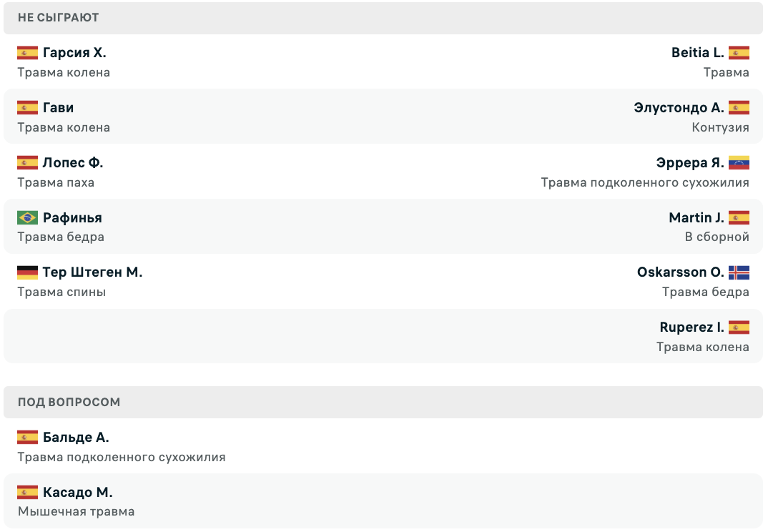Click Эррера Я. hamstring injury description

pos(645,183)
